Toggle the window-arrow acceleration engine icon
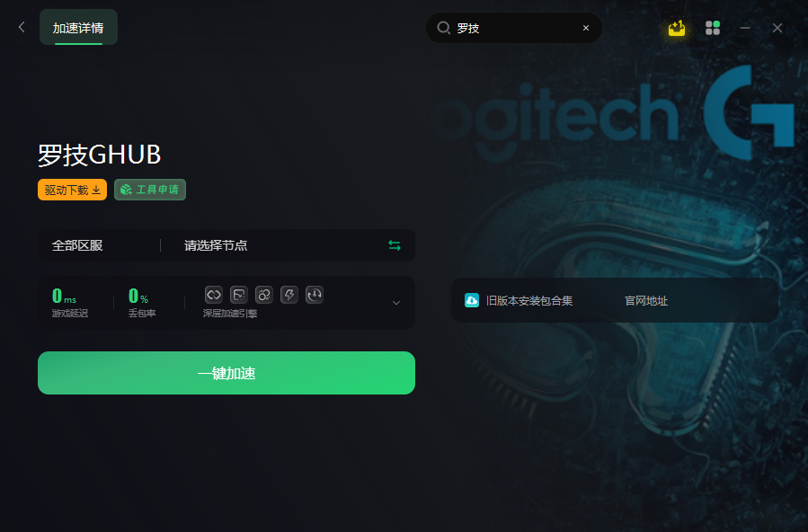The height and width of the screenshot is (532, 808). point(238,295)
